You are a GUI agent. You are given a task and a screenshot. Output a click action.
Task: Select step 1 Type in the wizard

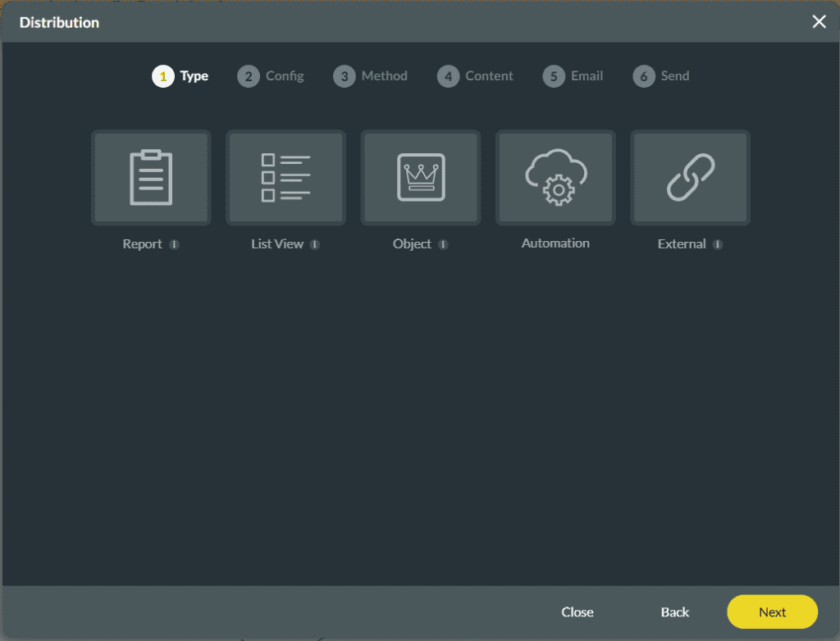tap(180, 75)
